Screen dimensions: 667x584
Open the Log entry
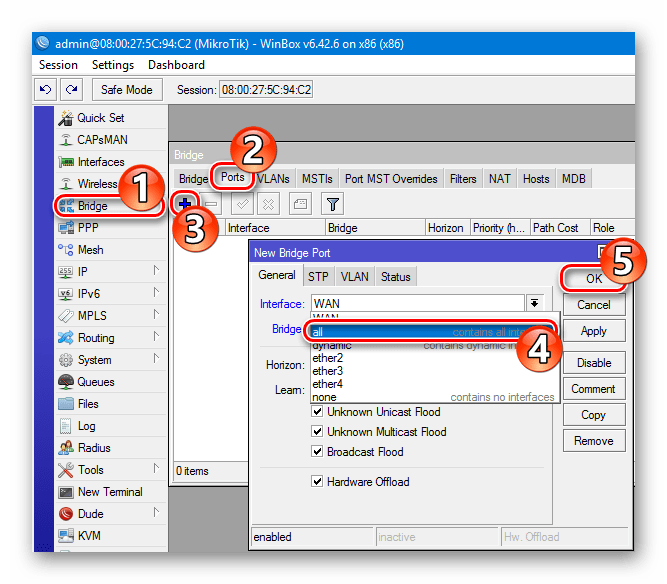111,426
